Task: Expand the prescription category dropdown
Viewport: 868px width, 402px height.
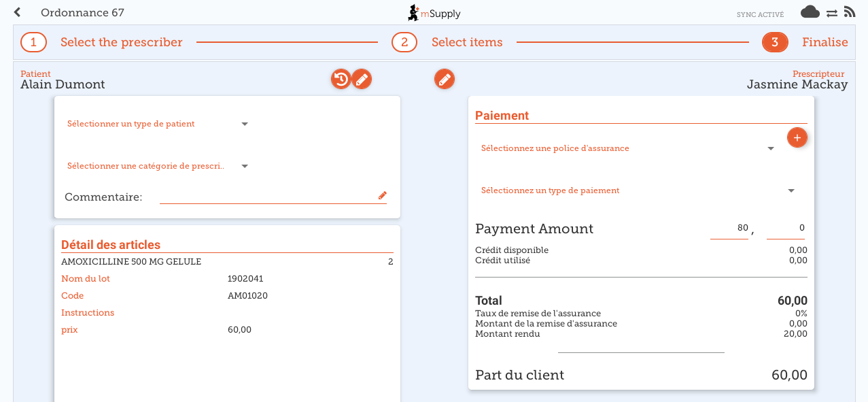Action: [158, 166]
